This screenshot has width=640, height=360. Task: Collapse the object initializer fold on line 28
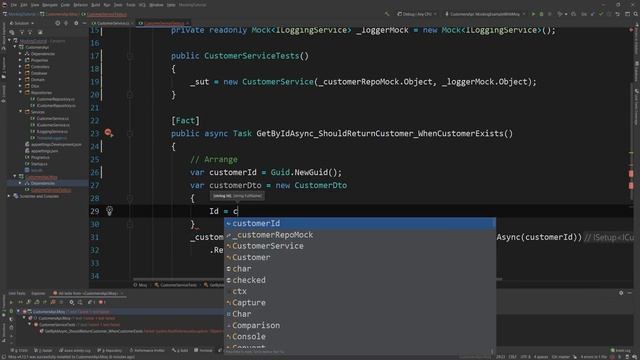click(130, 198)
